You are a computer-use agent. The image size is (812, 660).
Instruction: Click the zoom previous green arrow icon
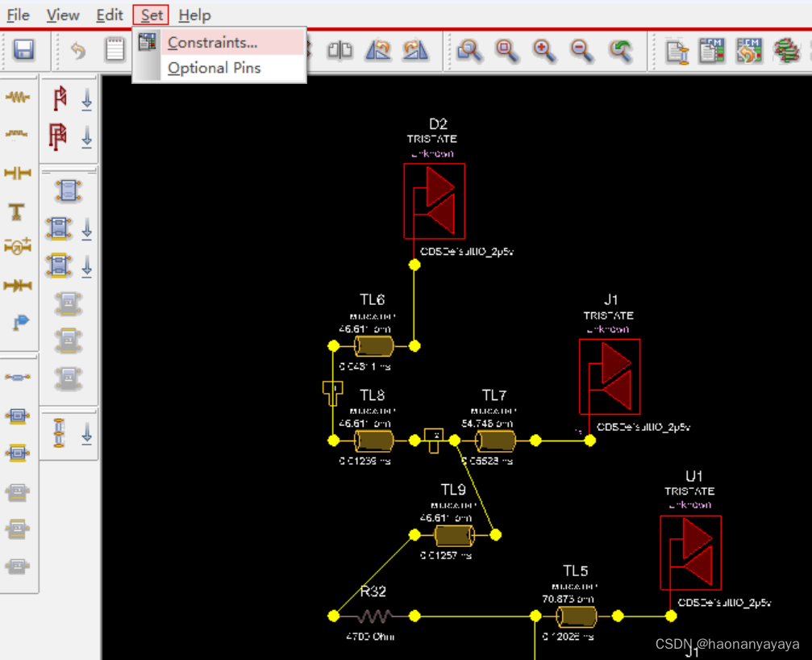620,51
